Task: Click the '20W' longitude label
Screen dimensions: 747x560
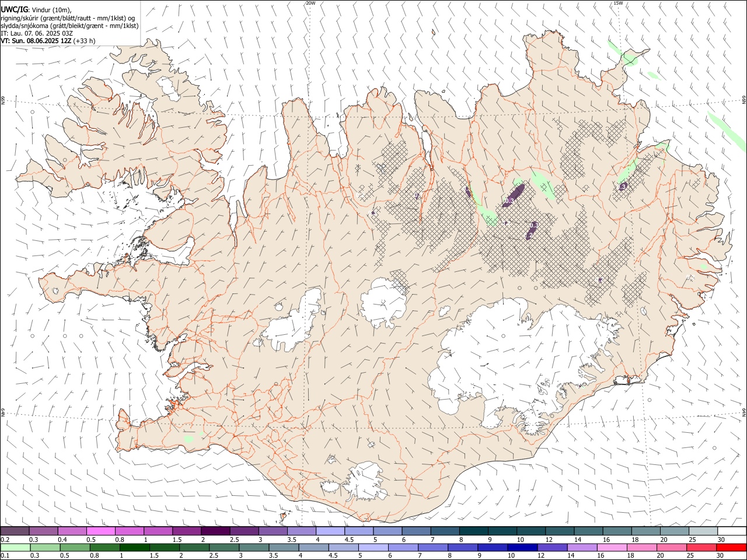Action: [310, 3]
